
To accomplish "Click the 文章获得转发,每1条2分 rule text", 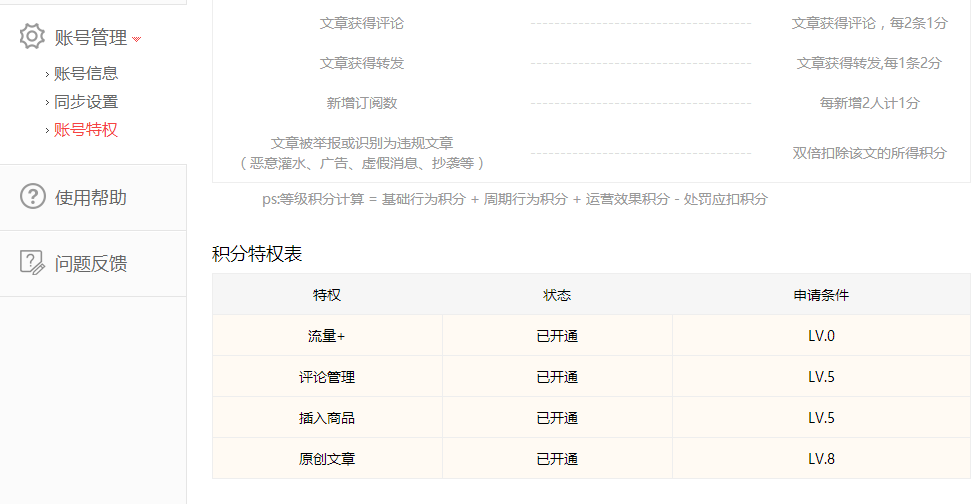I will (x=869, y=63).
